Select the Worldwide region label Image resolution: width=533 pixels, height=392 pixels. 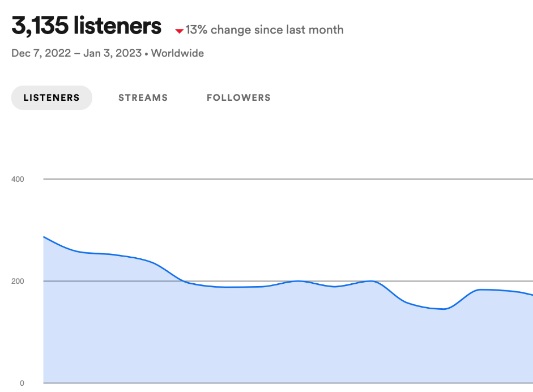[177, 53]
